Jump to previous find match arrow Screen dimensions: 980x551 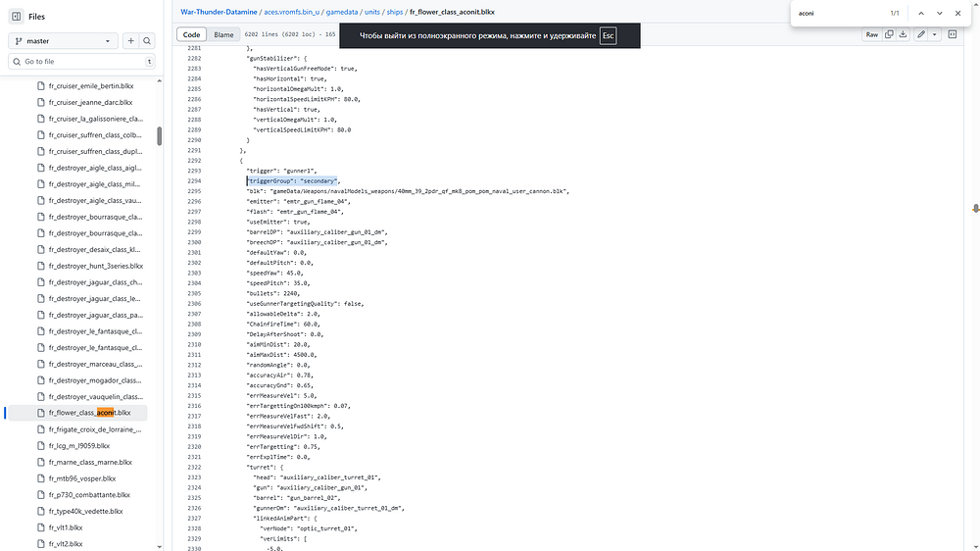(x=920, y=13)
